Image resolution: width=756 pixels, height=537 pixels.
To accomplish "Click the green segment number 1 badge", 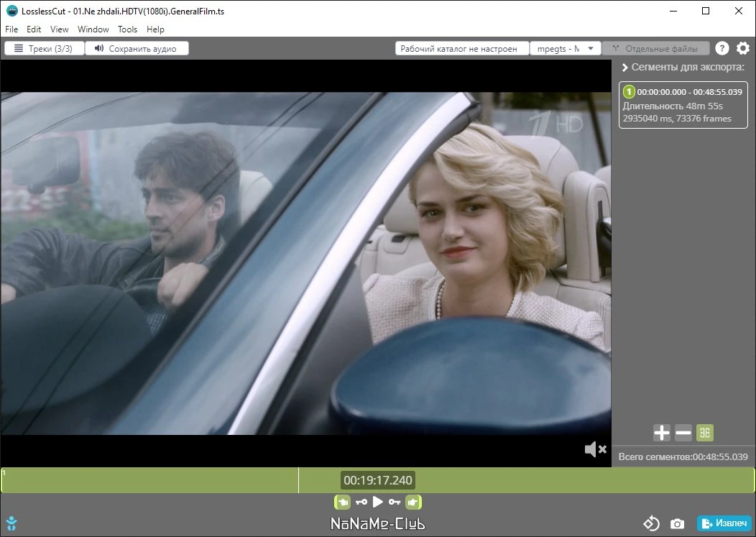I will (x=629, y=92).
